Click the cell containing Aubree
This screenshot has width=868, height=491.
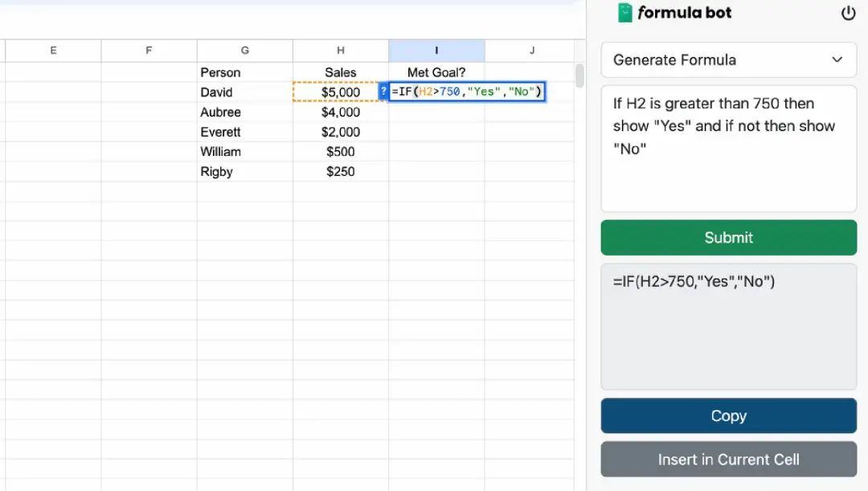pos(244,112)
